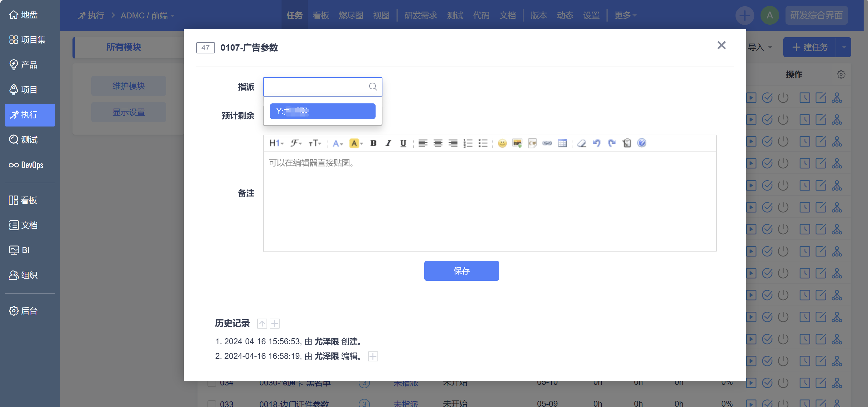This screenshot has width=868, height=407.
Task: Toggle bold formatting in the editor
Action: pyautogui.click(x=373, y=143)
